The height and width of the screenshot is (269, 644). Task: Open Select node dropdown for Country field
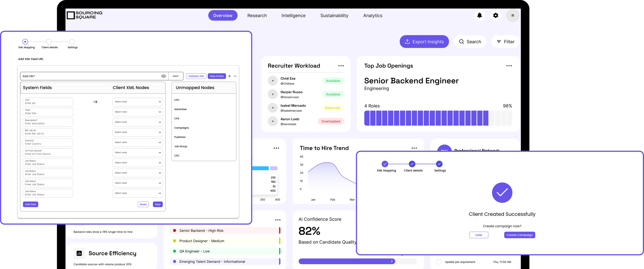[x=138, y=142]
